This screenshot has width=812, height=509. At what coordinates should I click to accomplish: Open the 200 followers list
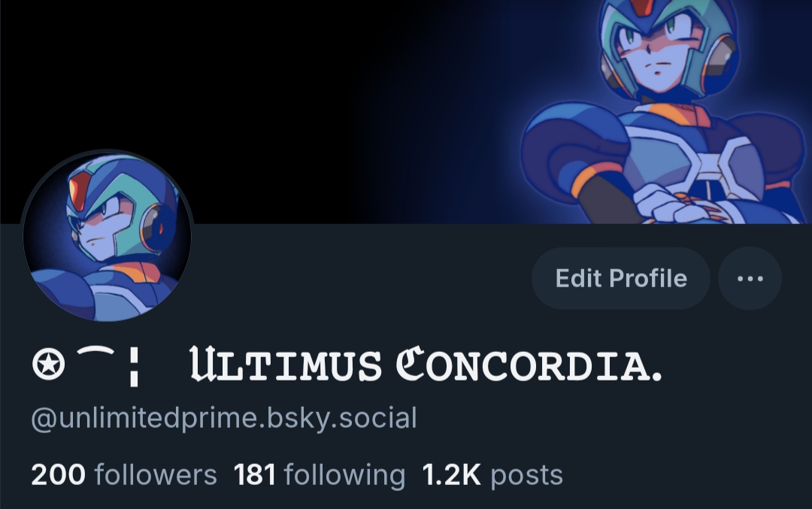[124, 475]
